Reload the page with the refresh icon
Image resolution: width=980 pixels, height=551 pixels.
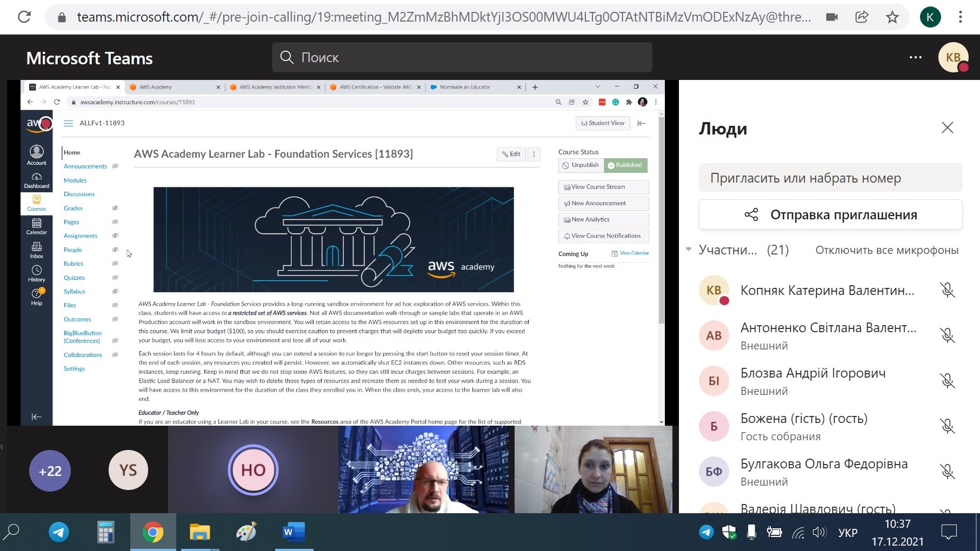coord(24,17)
